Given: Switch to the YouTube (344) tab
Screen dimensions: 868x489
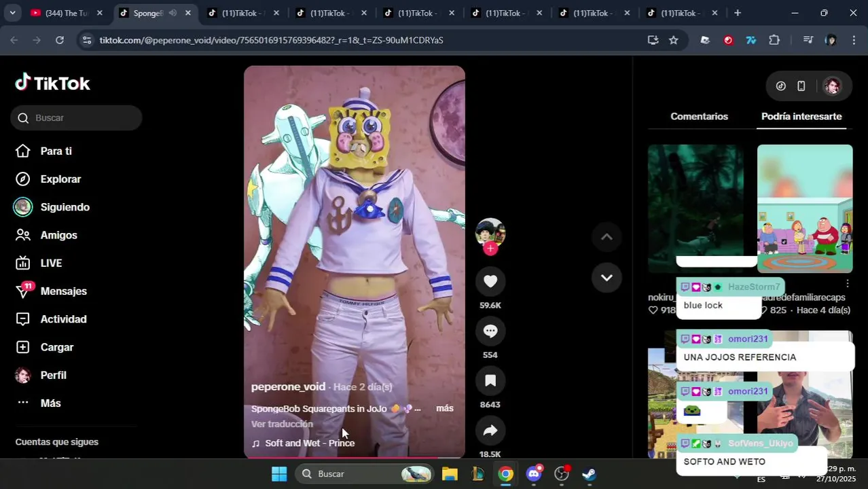Looking at the screenshot, I should point(66,13).
